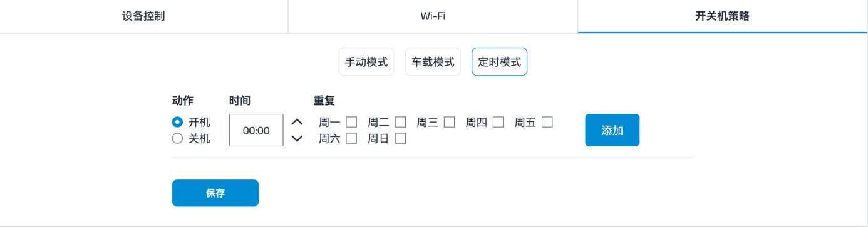Toggle the 周五 checkbox
This screenshot has height=227, width=868.
tap(547, 122)
